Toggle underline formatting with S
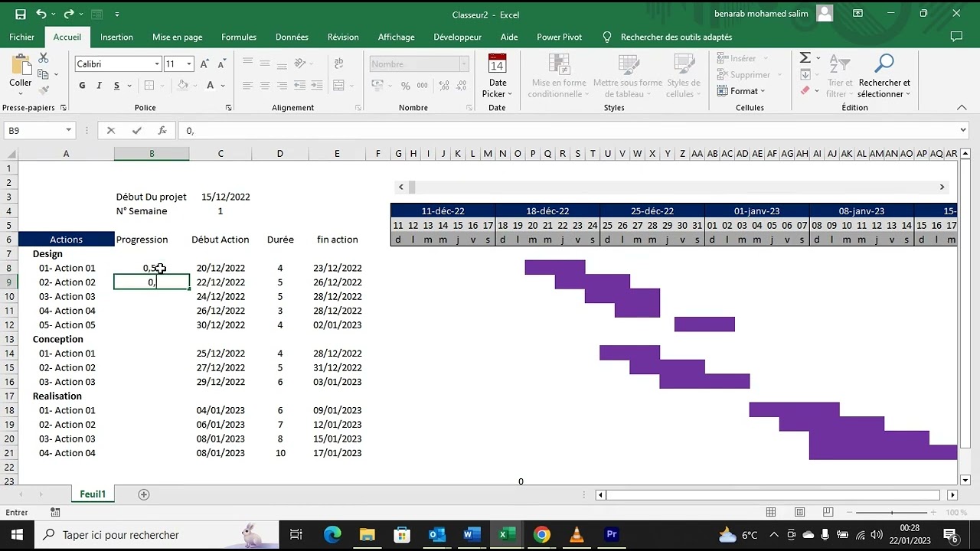The height and width of the screenshot is (551, 980). click(x=116, y=86)
